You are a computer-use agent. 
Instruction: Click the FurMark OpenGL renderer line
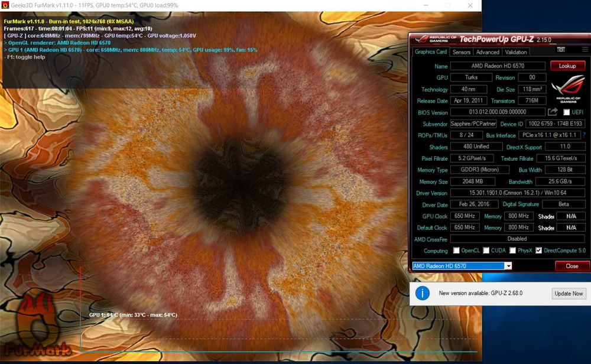(x=57, y=43)
